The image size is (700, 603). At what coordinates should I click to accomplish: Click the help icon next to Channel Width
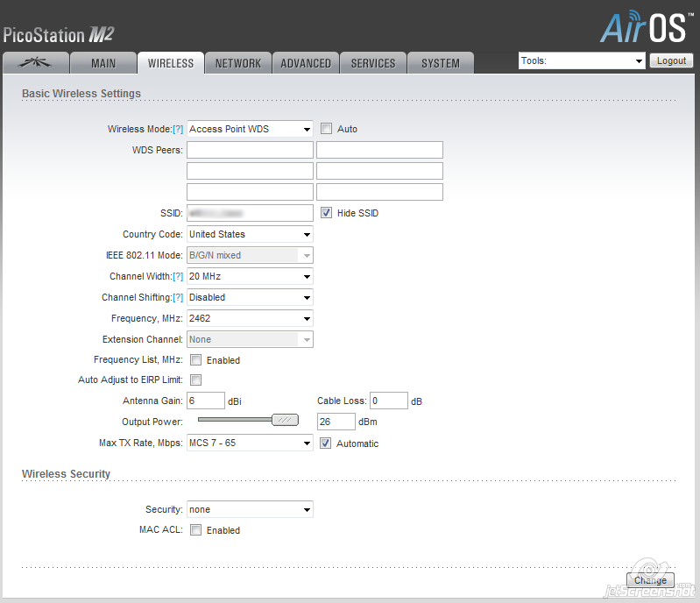click(x=178, y=276)
